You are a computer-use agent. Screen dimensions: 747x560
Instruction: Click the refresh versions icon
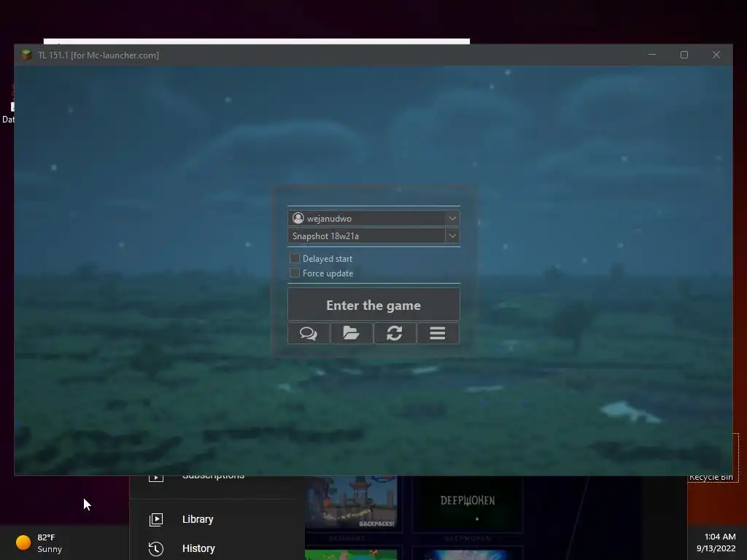395,332
